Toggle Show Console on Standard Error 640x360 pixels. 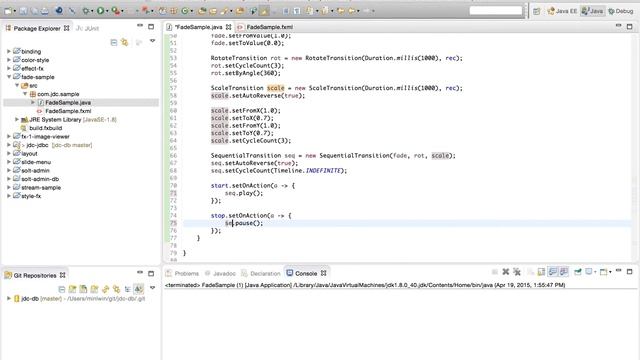(564, 272)
